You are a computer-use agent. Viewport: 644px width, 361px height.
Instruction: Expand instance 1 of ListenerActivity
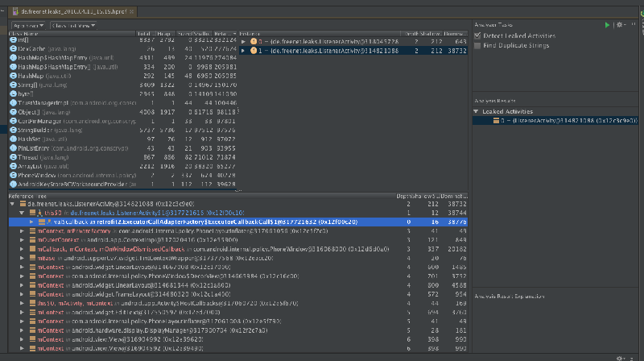[x=243, y=51]
